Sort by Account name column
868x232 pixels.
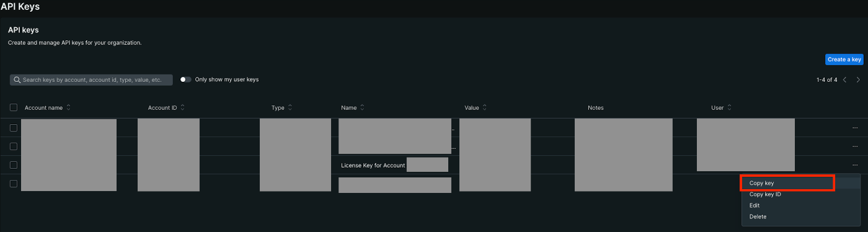point(48,107)
